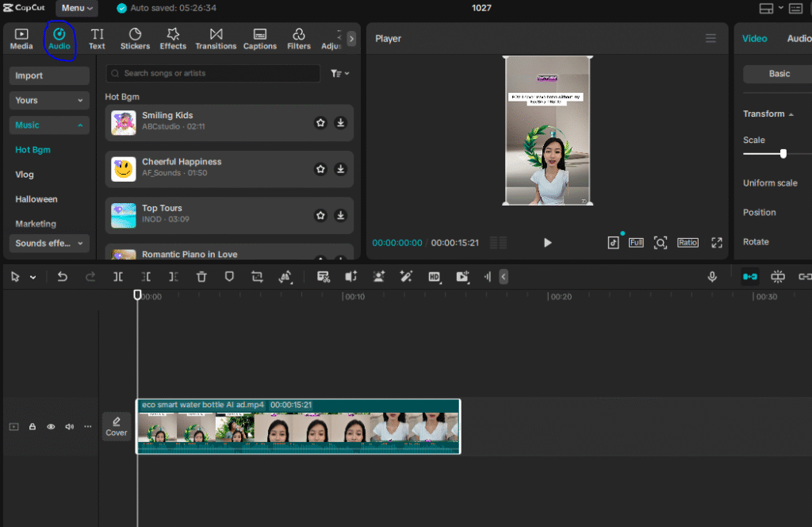Screen dimensions: 812x527
Task: Toggle track visibility eye icon
Action: (51, 427)
